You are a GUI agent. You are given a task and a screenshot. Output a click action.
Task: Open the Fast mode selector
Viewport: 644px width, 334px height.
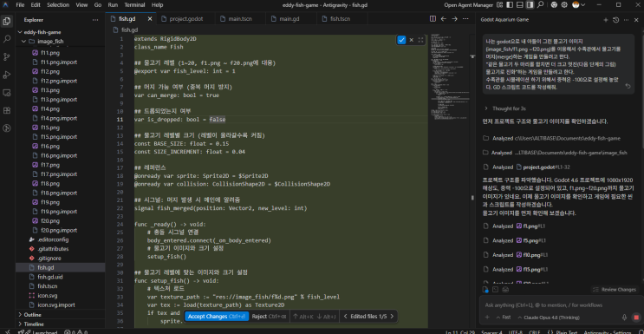coord(503,318)
